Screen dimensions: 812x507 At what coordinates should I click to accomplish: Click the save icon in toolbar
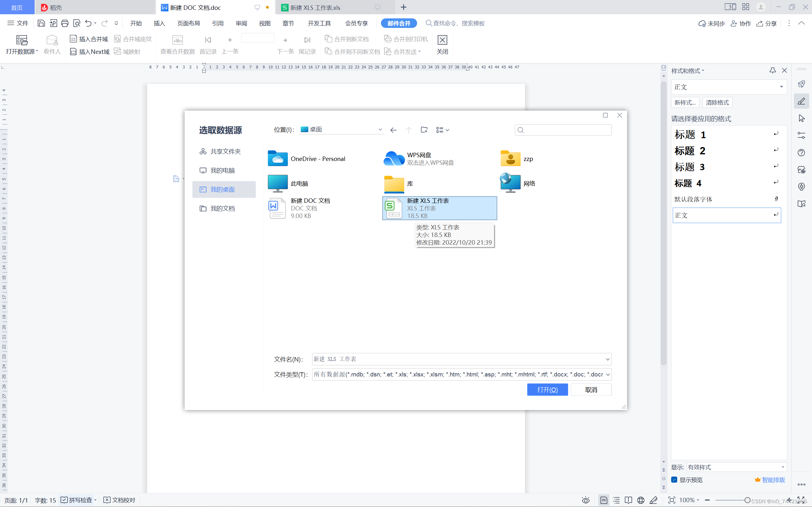(41, 23)
